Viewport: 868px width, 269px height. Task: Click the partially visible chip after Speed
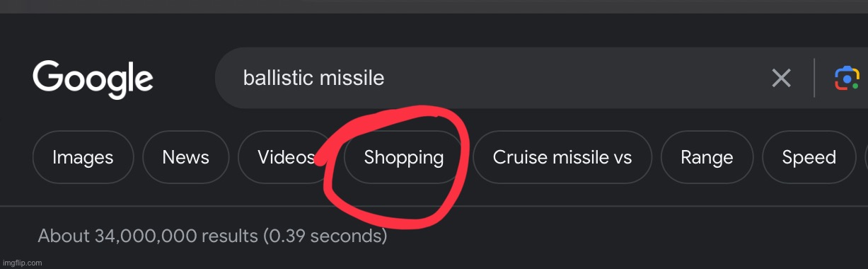click(867, 157)
